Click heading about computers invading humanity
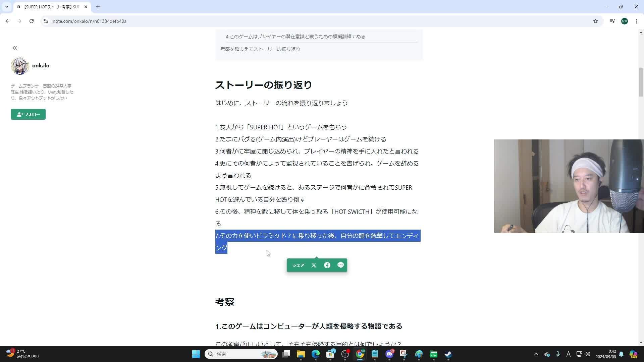Image resolution: width=644 pixels, height=362 pixels. pos(309,326)
